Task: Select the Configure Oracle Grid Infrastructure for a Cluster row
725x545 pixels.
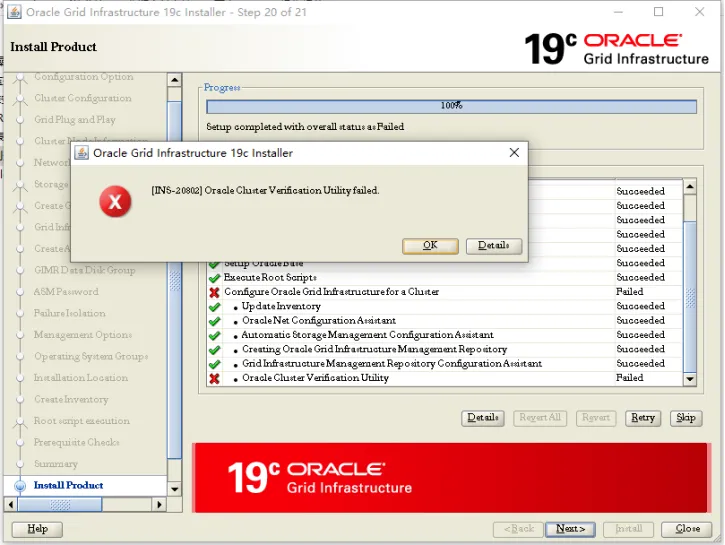Action: pos(444,292)
